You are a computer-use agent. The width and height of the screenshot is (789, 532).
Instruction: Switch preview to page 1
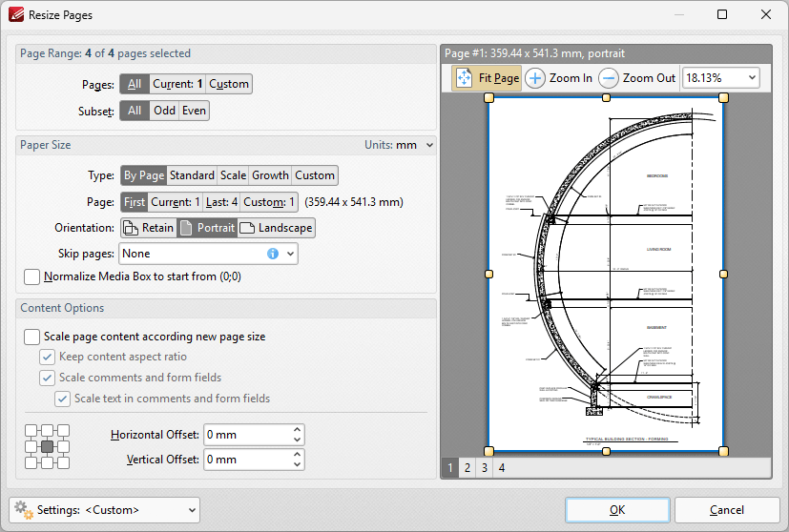point(450,468)
